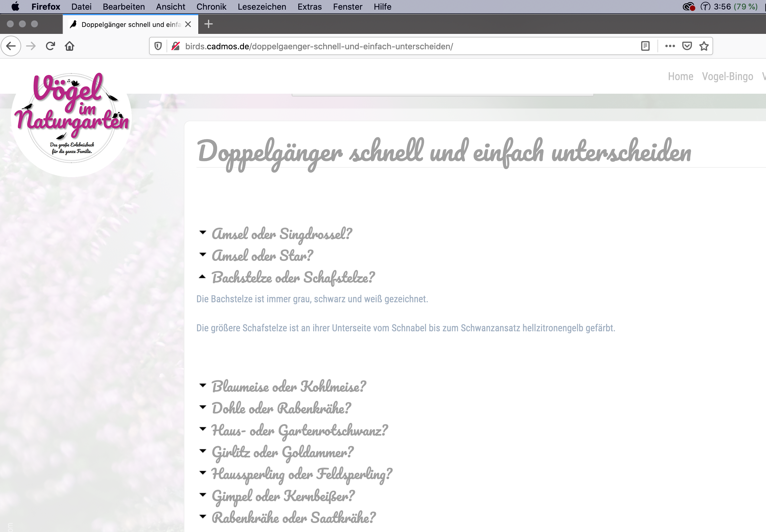
Task: Open the Apple menu
Action: pos(15,7)
